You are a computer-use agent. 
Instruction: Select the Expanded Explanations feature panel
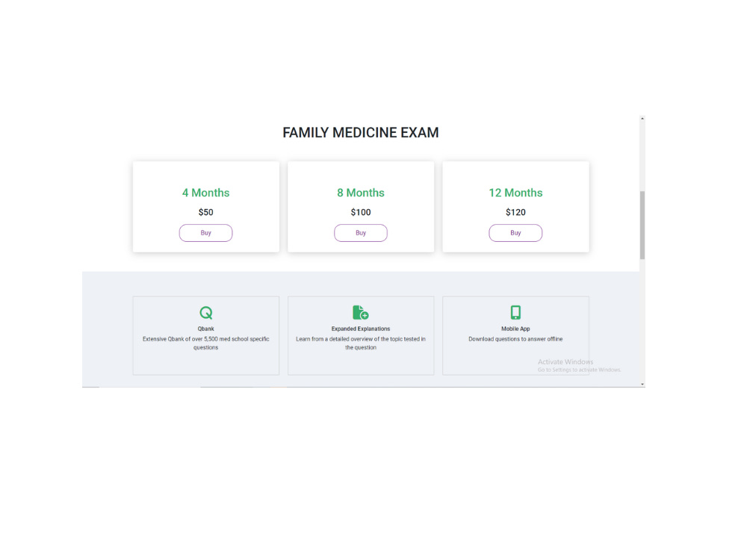click(x=361, y=335)
